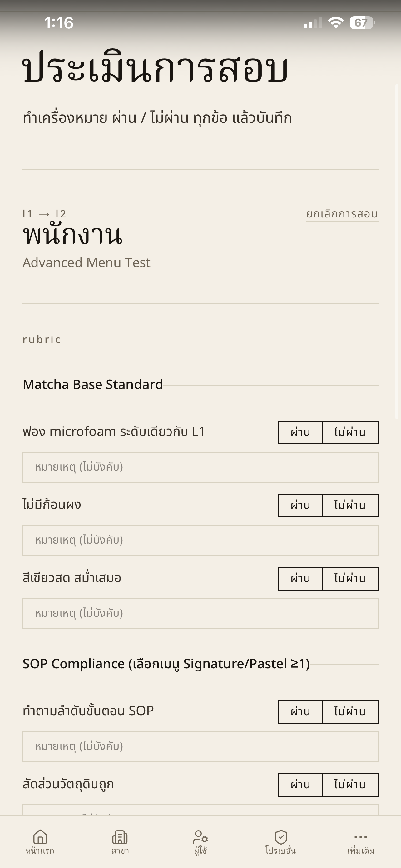This screenshot has height=868, width=401.
Task: Mark สัดส่วนวัตถุดิบถูก as ผ่าน
Action: pos(300,785)
